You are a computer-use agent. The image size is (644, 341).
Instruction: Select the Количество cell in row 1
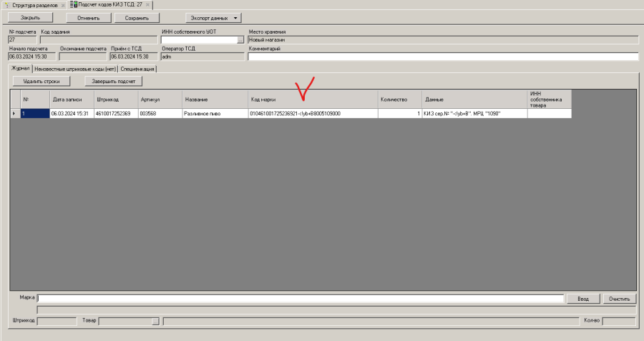pos(400,113)
